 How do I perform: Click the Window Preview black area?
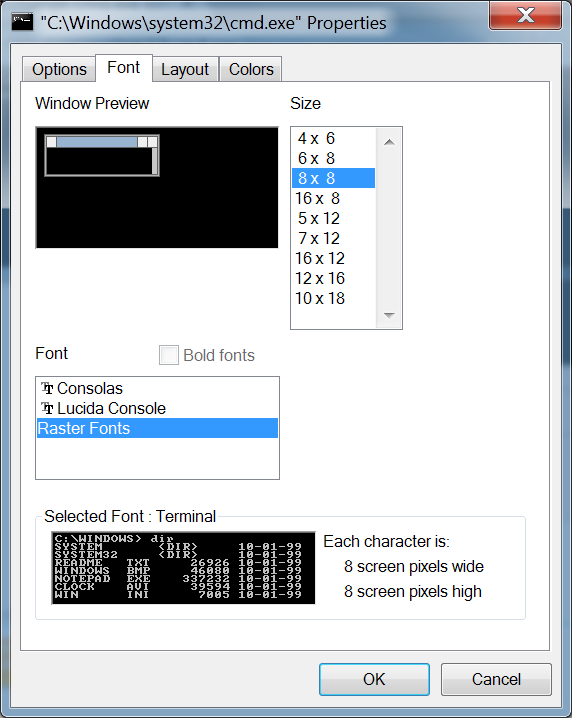coord(157,188)
